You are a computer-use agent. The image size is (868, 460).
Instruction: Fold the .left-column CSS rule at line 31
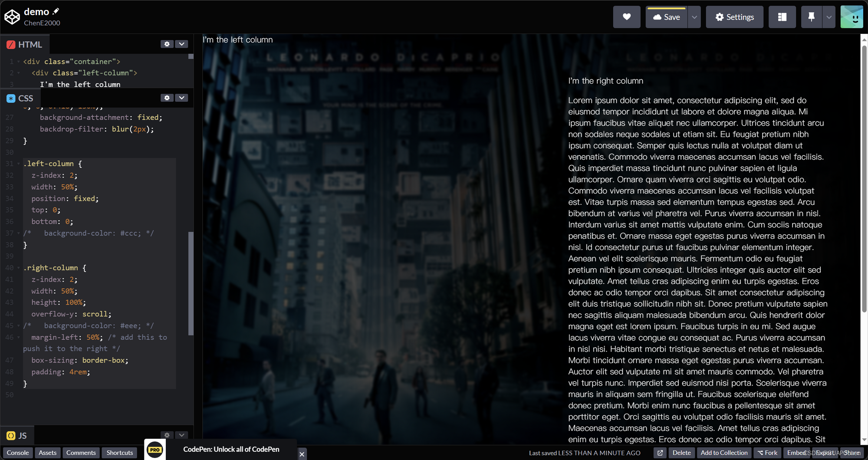click(x=19, y=164)
